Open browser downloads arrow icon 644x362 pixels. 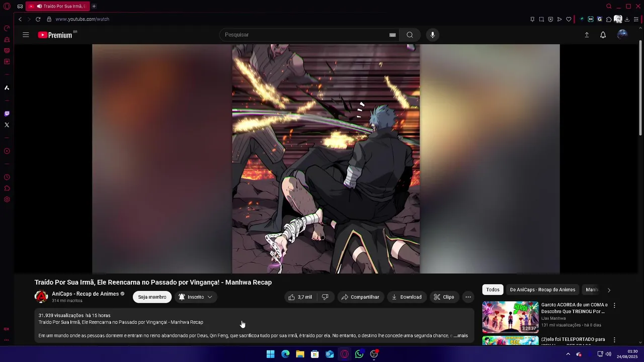pos(627,19)
